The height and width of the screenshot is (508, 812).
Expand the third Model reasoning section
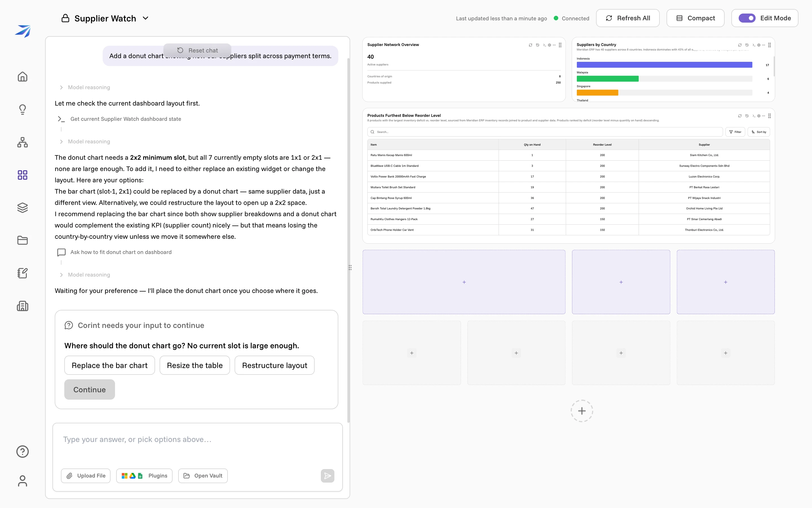coord(85,275)
